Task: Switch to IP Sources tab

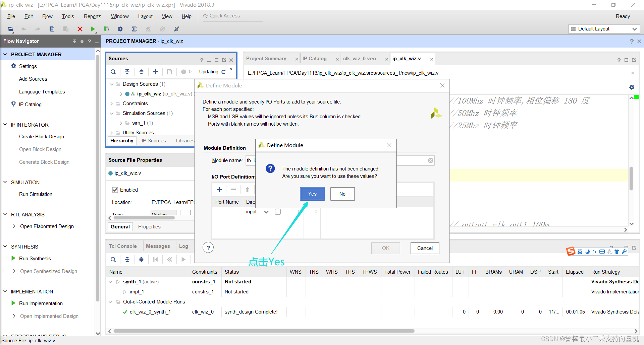Action: coord(154,141)
